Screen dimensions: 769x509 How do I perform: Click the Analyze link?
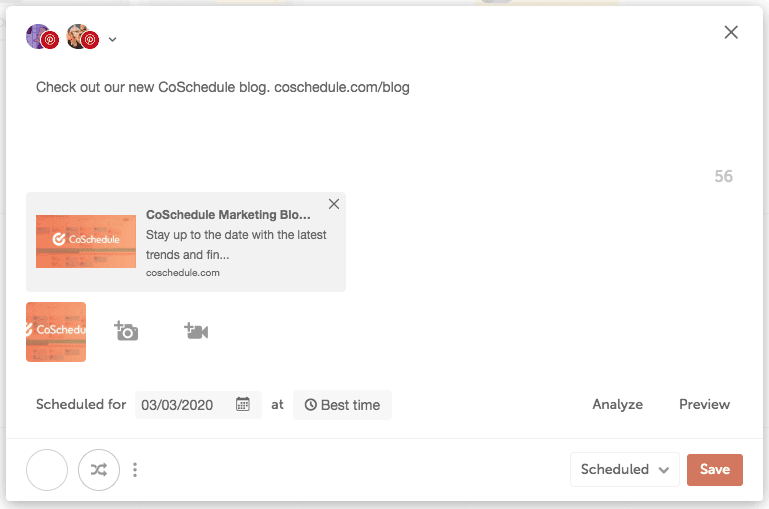coord(617,405)
